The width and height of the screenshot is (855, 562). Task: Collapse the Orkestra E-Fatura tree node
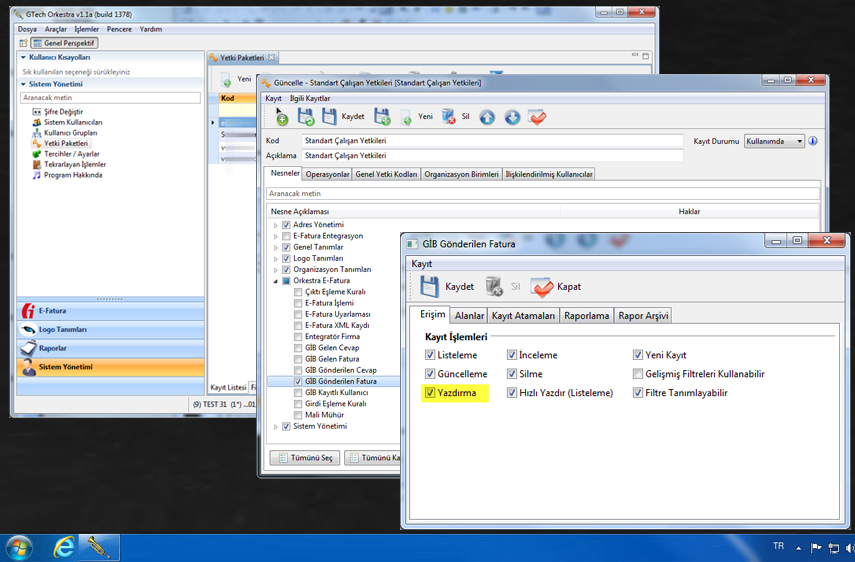[275, 281]
